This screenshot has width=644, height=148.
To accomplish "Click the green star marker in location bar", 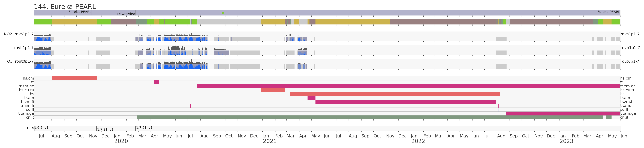I will [x=222, y=13].
